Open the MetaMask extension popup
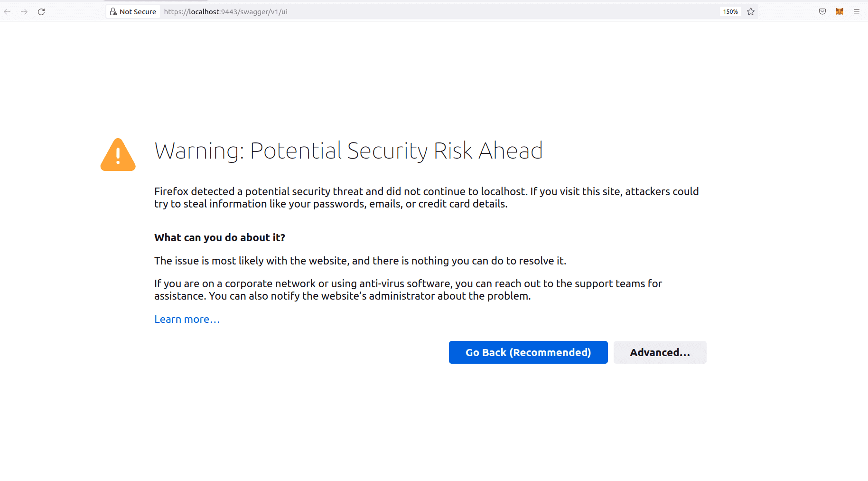 [x=839, y=11]
